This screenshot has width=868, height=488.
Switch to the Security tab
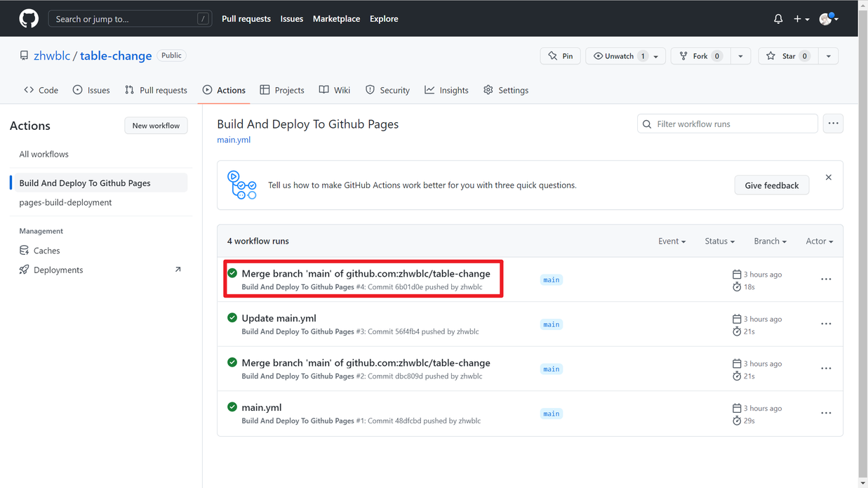388,90
